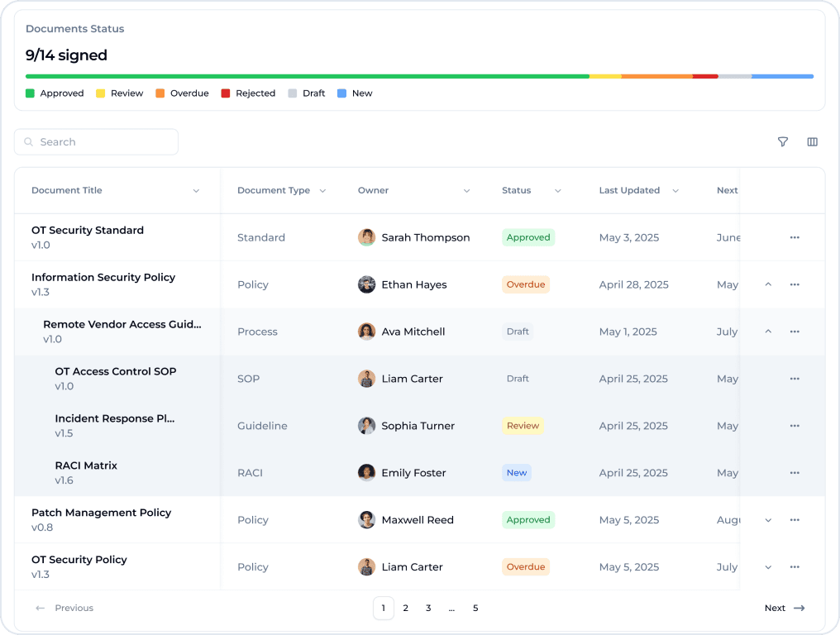The image size is (840, 635).
Task: Go to page 2
Action: tap(405, 609)
